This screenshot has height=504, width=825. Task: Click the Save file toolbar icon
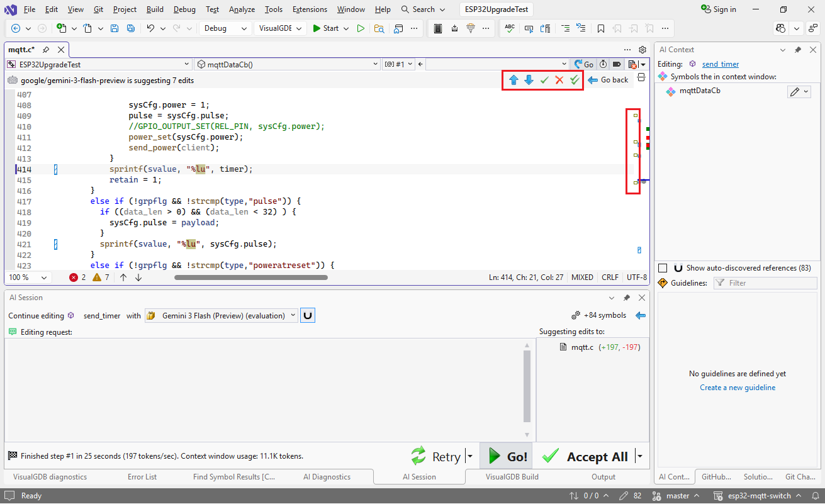[115, 28]
